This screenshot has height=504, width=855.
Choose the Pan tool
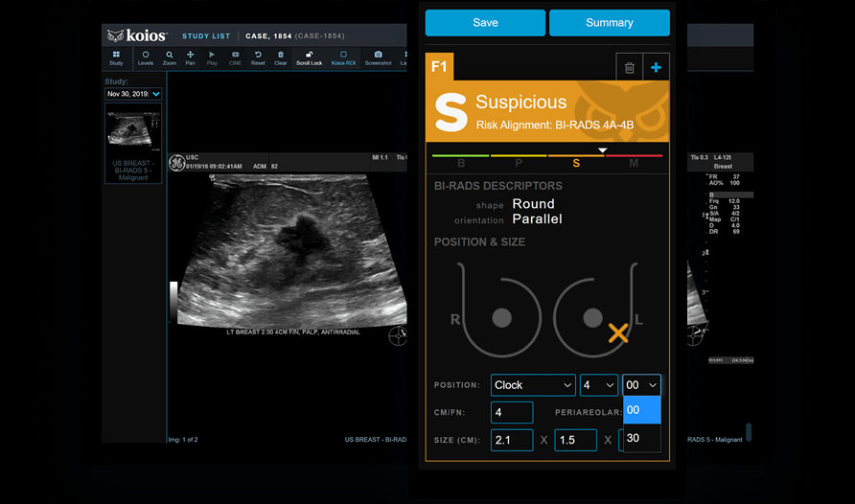[191, 57]
